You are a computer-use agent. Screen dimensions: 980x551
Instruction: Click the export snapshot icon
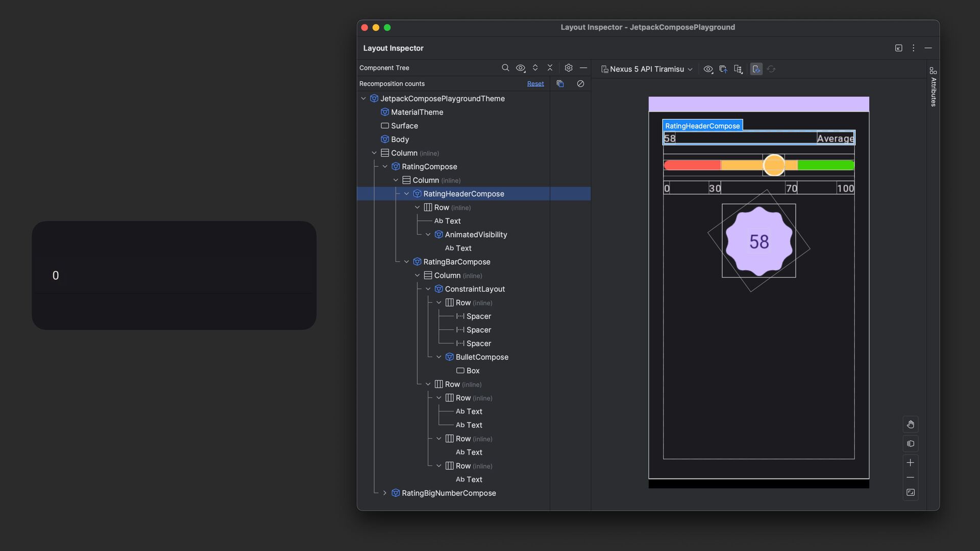pyautogui.click(x=723, y=69)
